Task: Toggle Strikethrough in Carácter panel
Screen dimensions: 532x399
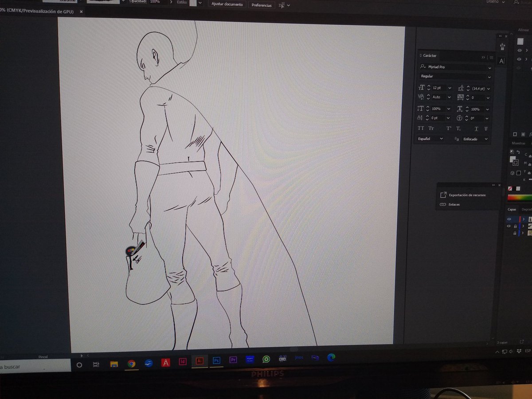Action: (x=486, y=129)
